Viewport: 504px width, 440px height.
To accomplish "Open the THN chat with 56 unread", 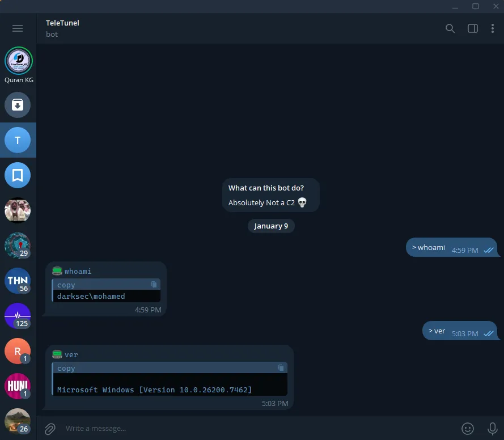I will coord(18,281).
